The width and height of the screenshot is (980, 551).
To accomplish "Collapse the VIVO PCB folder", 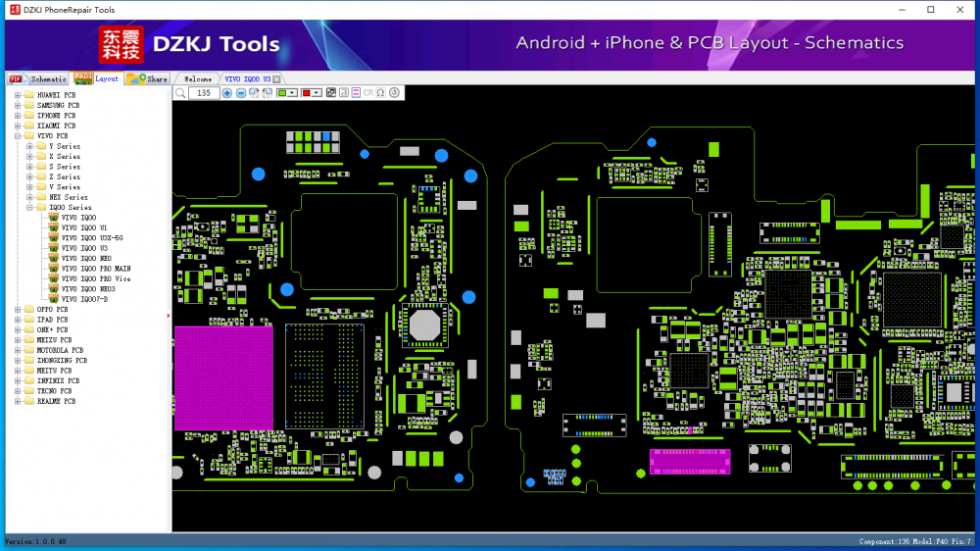I will [18, 135].
